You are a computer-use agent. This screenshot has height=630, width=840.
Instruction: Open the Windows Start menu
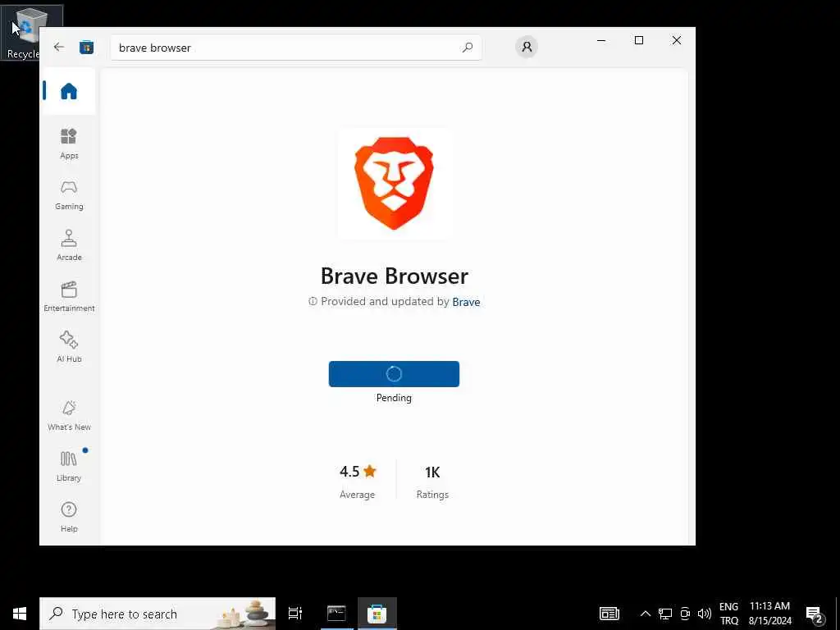pyautogui.click(x=20, y=614)
